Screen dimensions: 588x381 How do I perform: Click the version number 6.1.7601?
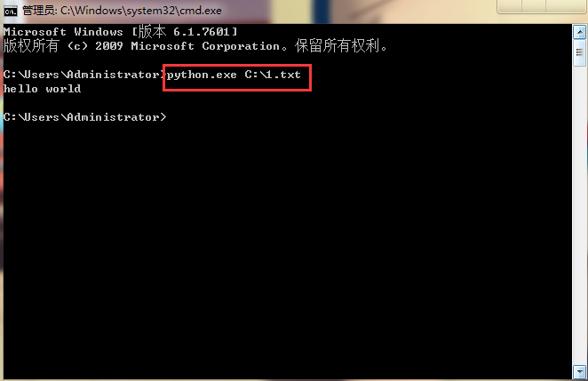tap(202, 32)
